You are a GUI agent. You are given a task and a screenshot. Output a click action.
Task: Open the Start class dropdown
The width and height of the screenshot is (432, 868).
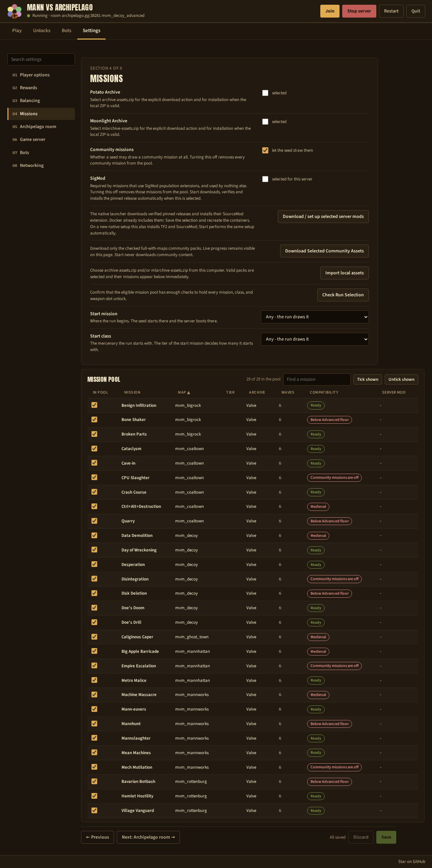(x=315, y=339)
